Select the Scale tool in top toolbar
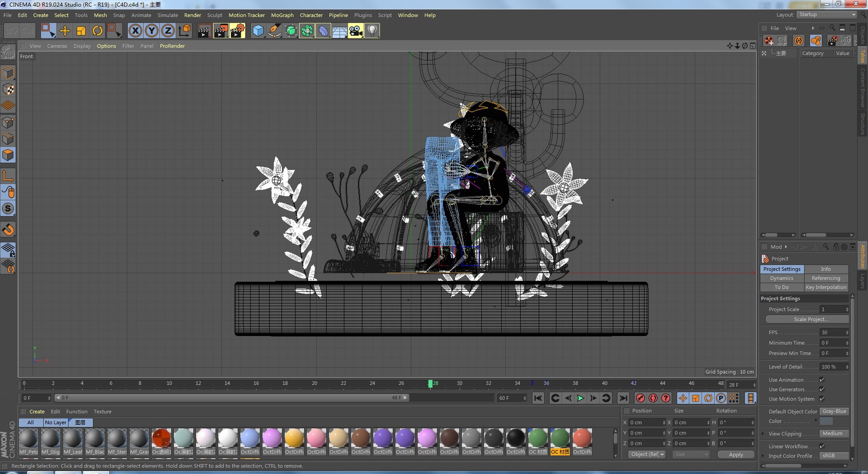 [x=81, y=31]
